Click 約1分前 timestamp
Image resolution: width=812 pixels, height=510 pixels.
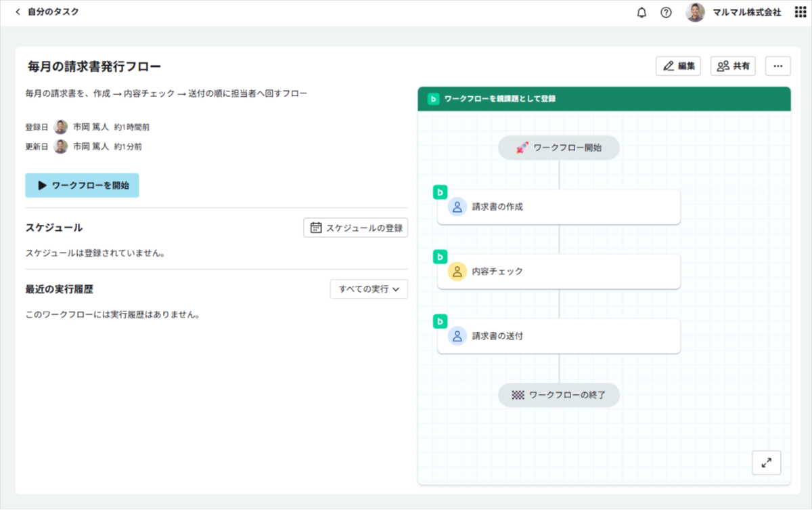pyautogui.click(x=128, y=146)
